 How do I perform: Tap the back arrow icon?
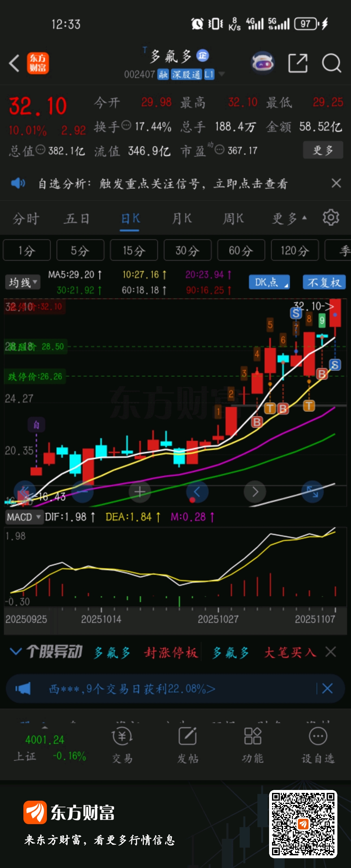(x=14, y=63)
